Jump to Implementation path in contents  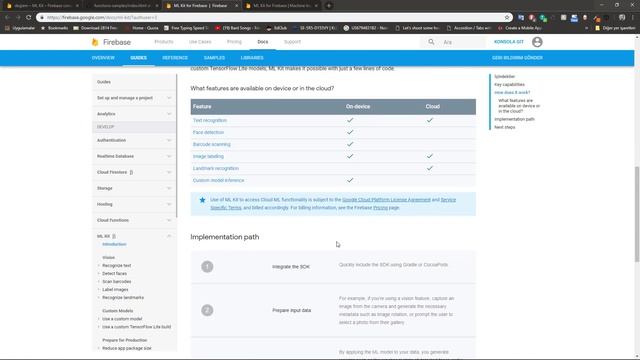click(514, 119)
